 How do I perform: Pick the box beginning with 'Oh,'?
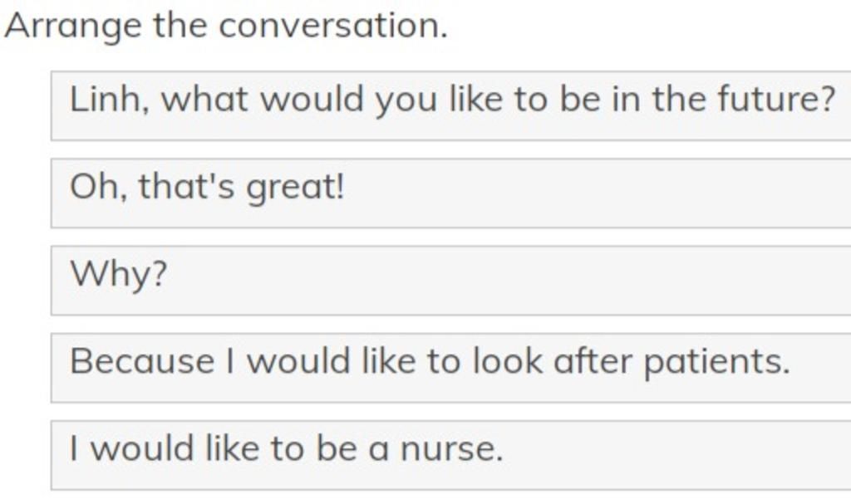click(x=451, y=193)
